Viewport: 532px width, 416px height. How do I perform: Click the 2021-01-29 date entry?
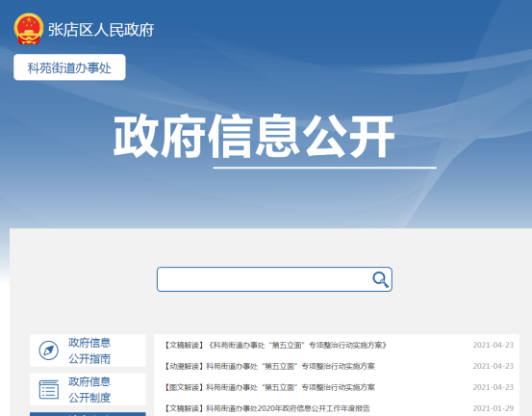pyautogui.click(x=493, y=408)
